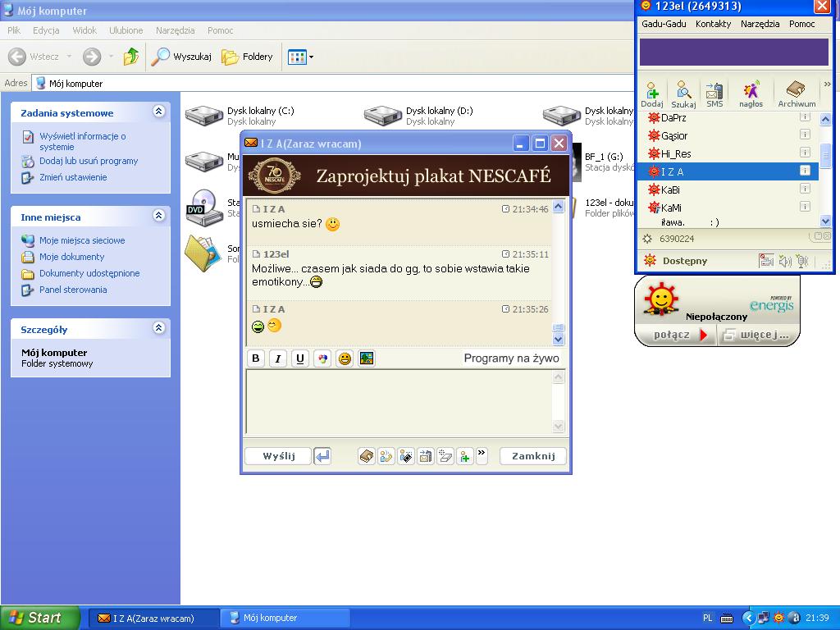
Task: Click the Dodaj add contact icon
Action: (652, 94)
